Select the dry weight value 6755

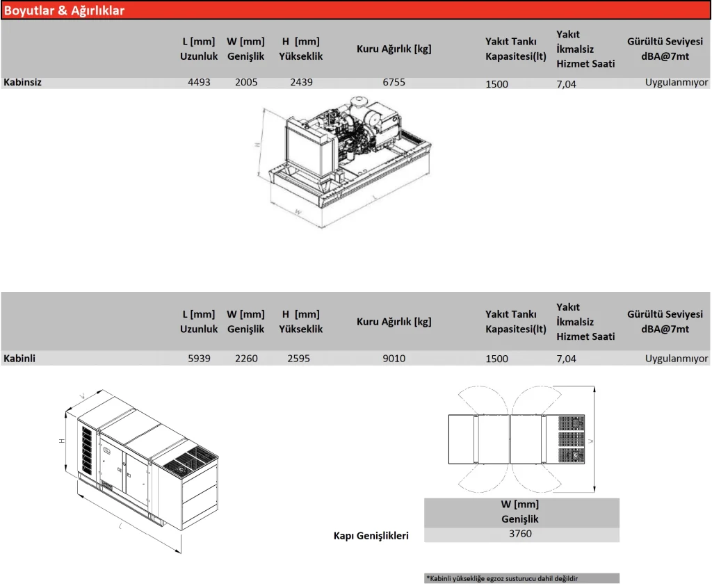[x=394, y=82]
